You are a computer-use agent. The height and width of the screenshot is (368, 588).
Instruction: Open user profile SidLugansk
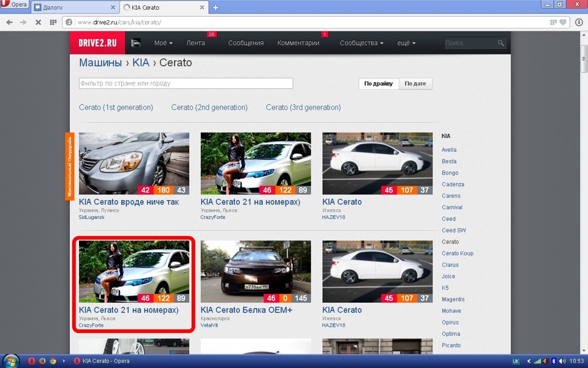[x=91, y=217]
